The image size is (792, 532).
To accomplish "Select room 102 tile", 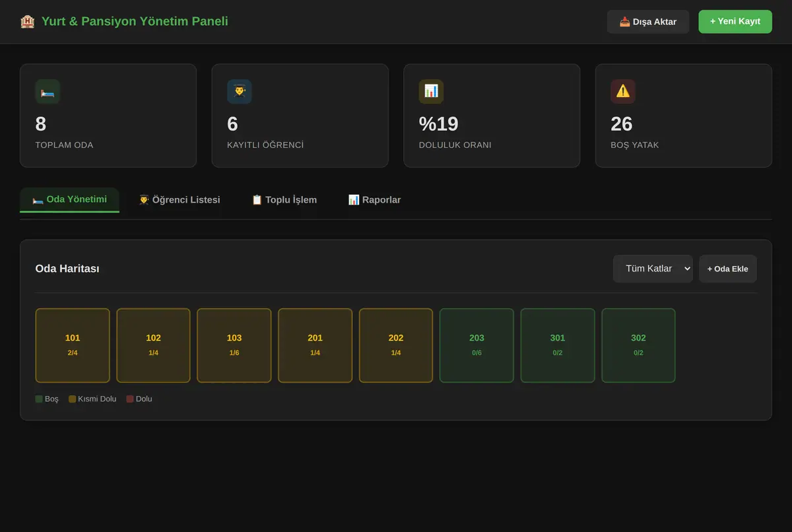I will (153, 345).
